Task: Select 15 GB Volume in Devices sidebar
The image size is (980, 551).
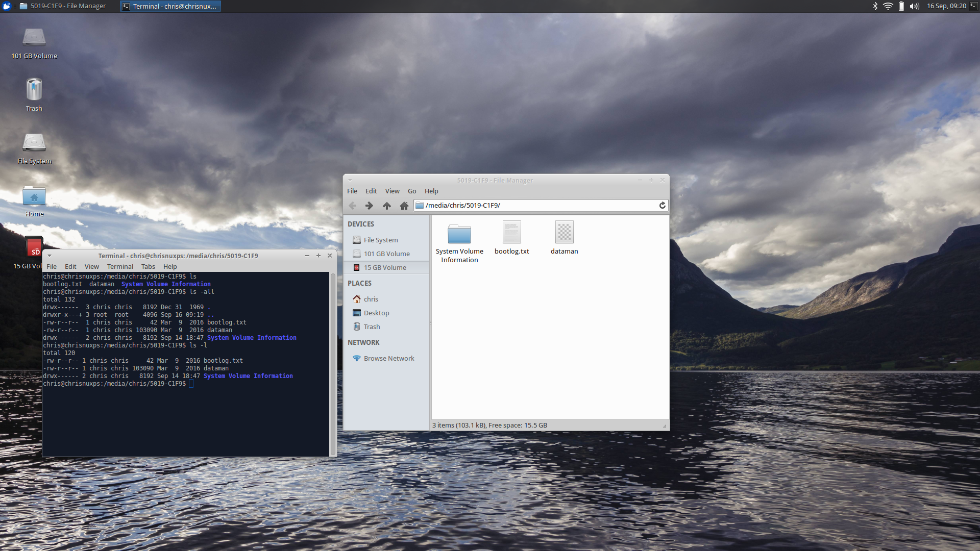Action: pos(385,267)
